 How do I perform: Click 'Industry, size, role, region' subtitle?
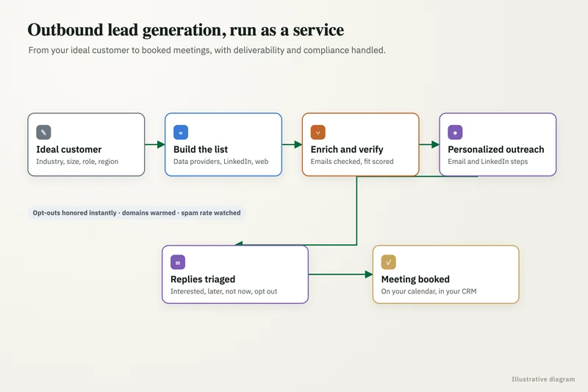click(77, 162)
